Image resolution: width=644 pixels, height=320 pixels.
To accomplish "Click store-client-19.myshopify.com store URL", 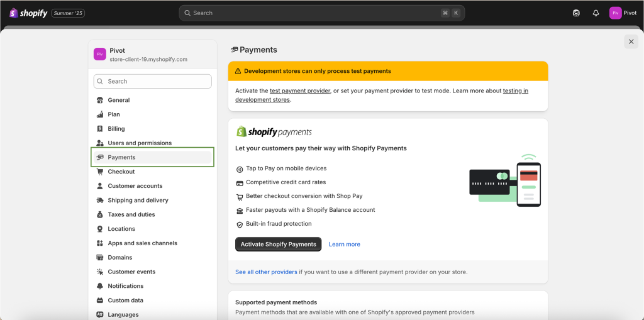I will coord(148,60).
